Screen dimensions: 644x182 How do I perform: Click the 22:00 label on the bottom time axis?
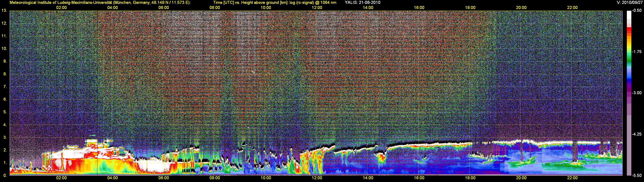572,178
